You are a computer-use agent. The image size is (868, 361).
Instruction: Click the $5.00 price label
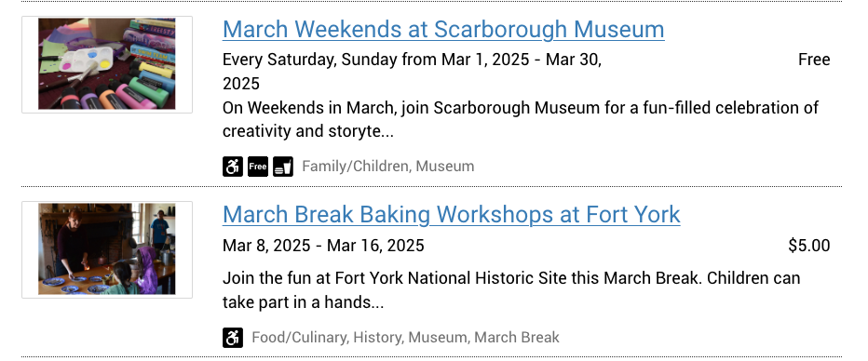pos(808,246)
